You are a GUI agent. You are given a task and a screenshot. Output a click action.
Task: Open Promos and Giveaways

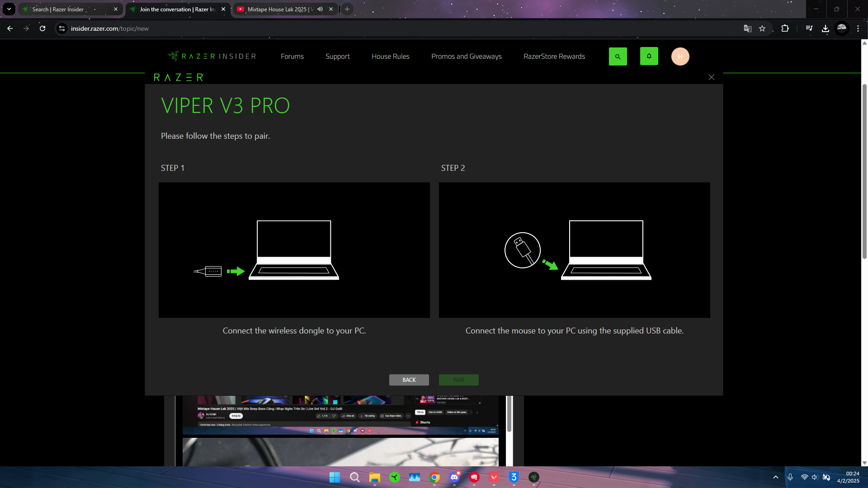[x=467, y=56]
